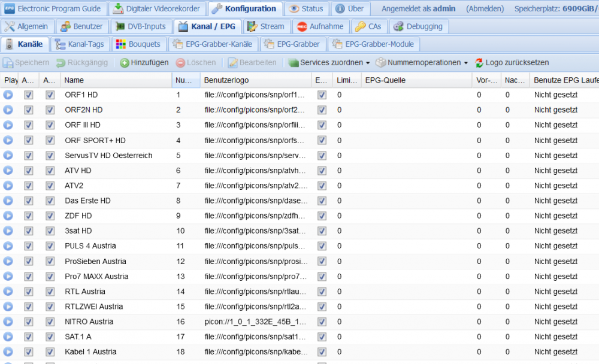Play the ATV2 channel
Image resolution: width=599 pixels, height=364 pixels.
pyautogui.click(x=8, y=186)
